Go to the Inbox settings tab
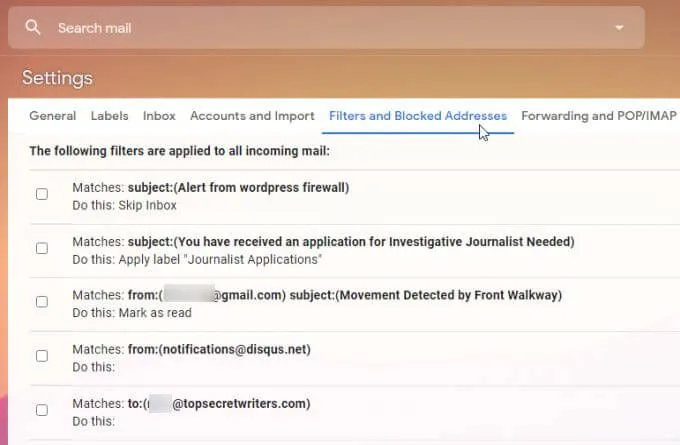The height and width of the screenshot is (445, 680). [159, 116]
